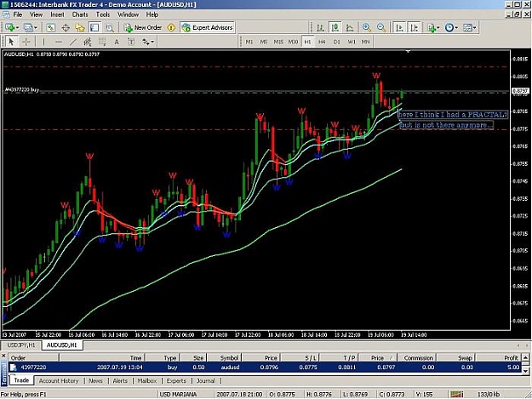Zoom in the chart
Image resolution: width=532 pixels, height=399 pixels.
click(366, 27)
